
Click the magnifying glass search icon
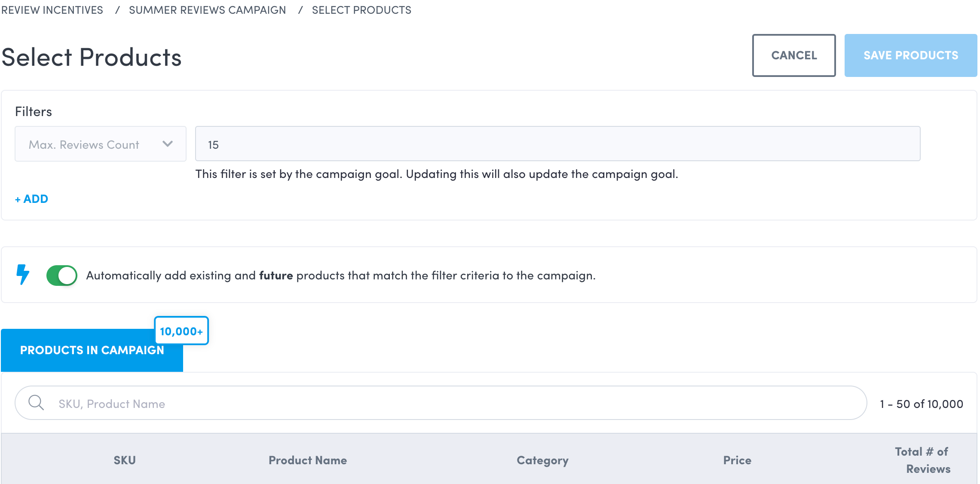(36, 403)
